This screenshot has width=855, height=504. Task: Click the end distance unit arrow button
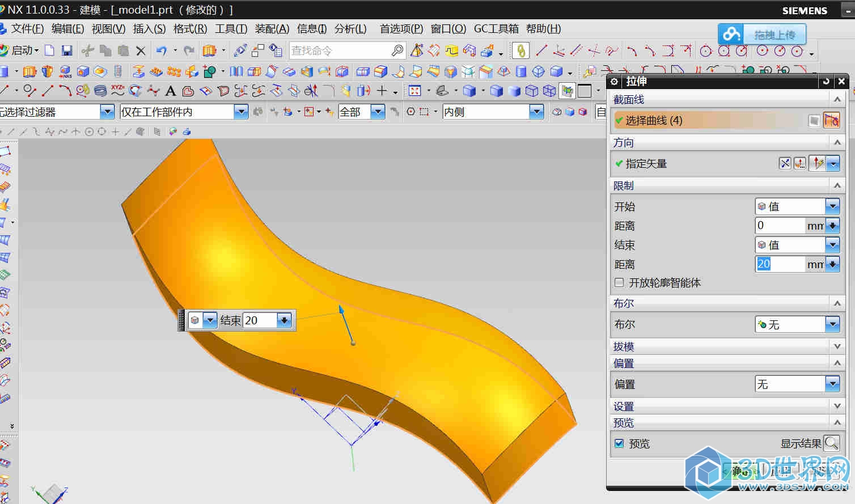coord(832,264)
